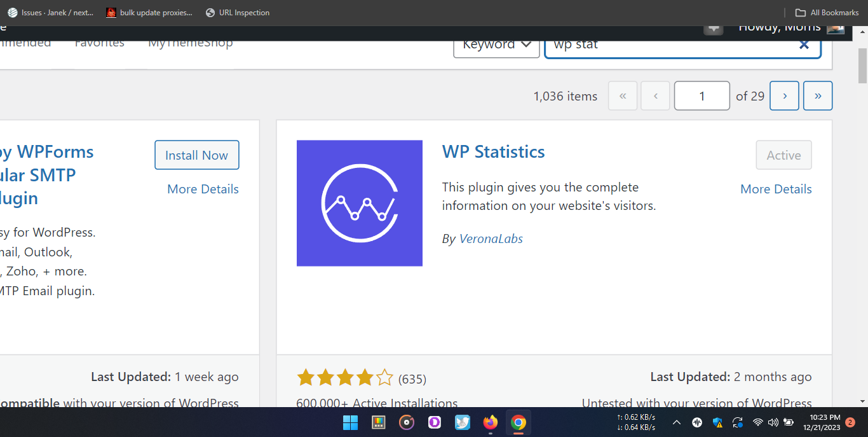
Task: Show hidden system tray icons
Action: coord(677,422)
